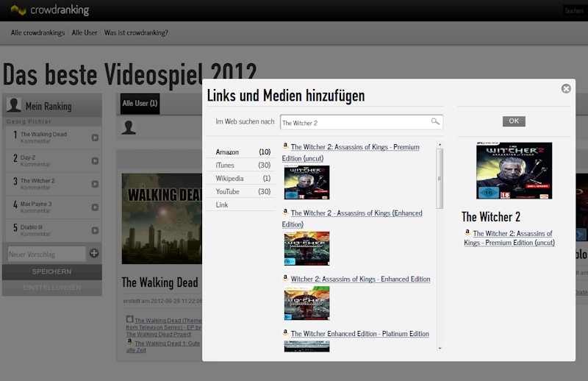Open The Witcher 2 Enhanced Edition parentheses link
This screenshot has width=588, height=381.
(x=352, y=218)
